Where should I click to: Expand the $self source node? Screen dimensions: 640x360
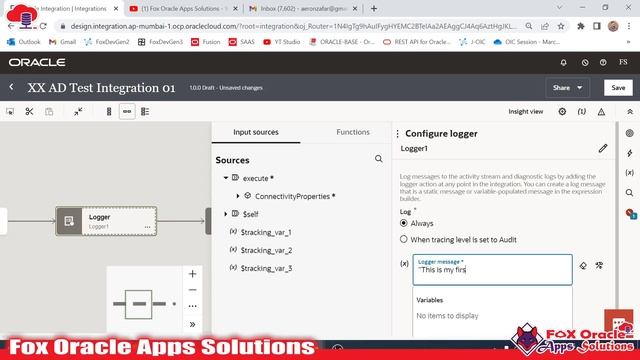226,214
